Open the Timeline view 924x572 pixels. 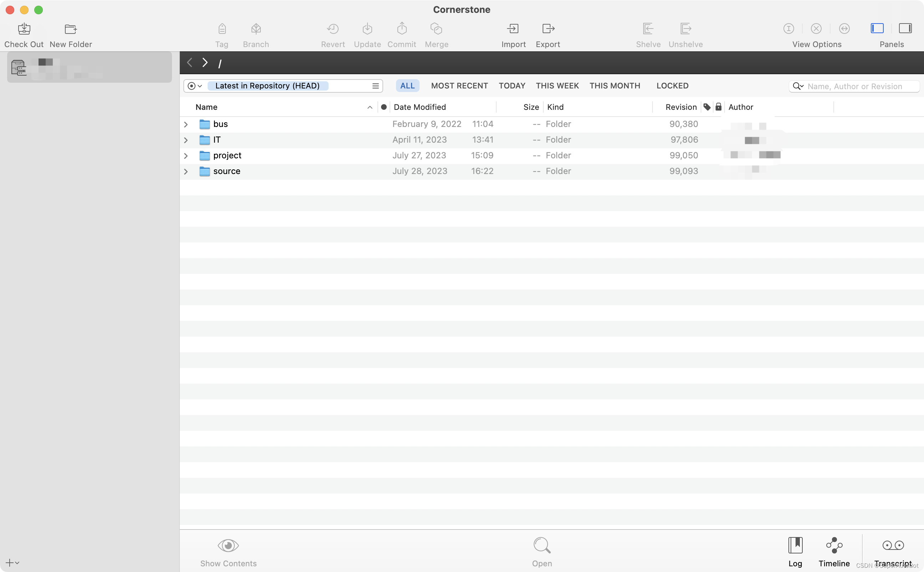(834, 552)
